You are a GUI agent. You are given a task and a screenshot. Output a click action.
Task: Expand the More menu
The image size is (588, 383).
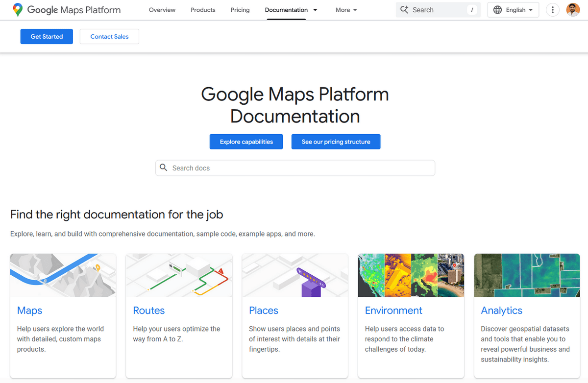click(346, 10)
